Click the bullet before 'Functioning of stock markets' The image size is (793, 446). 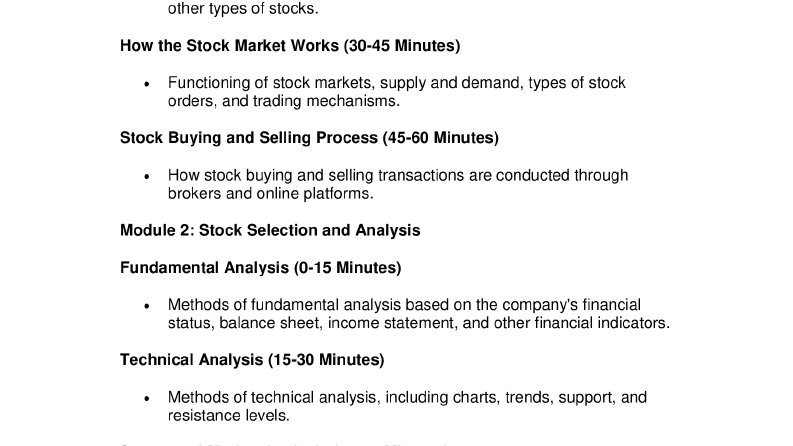pyautogui.click(x=147, y=84)
